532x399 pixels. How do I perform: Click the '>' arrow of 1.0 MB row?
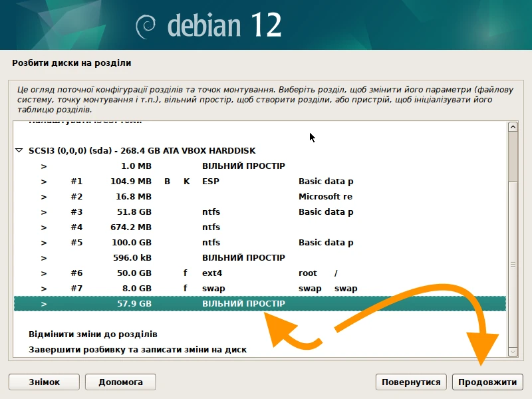[x=44, y=166]
